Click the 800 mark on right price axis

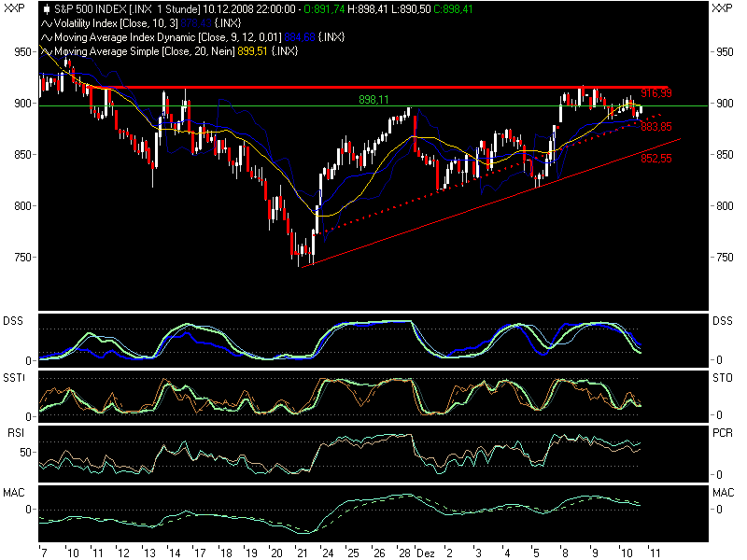(x=725, y=206)
